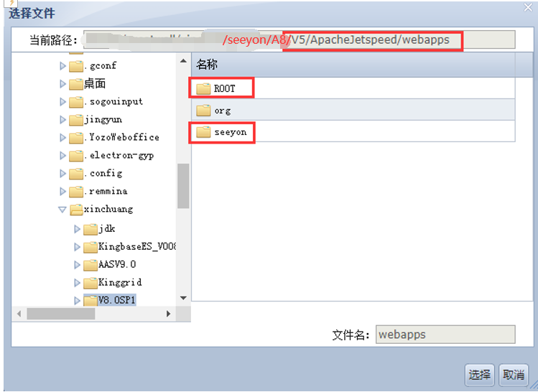Click the .remmina folder icon
The width and height of the screenshot is (538, 392).
tap(76, 192)
